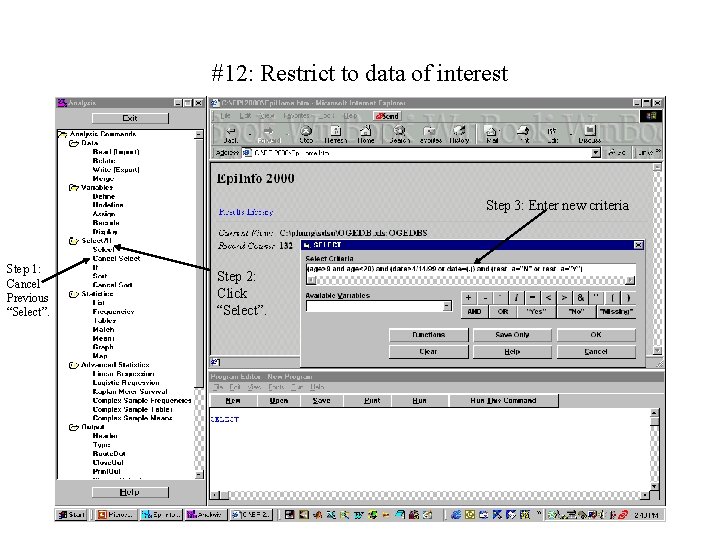720x540 pixels.
Task: Click the Start button on the taskbar
Action: (72, 515)
